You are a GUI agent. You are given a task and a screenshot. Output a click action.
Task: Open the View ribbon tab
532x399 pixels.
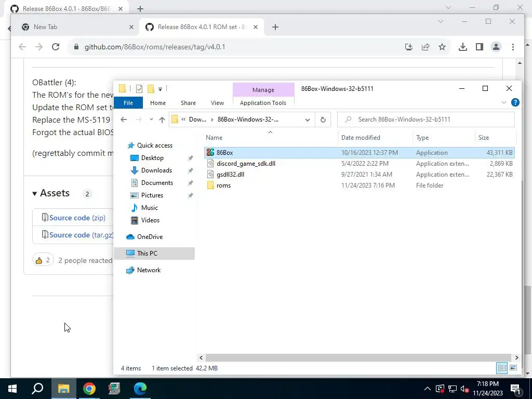point(217,103)
